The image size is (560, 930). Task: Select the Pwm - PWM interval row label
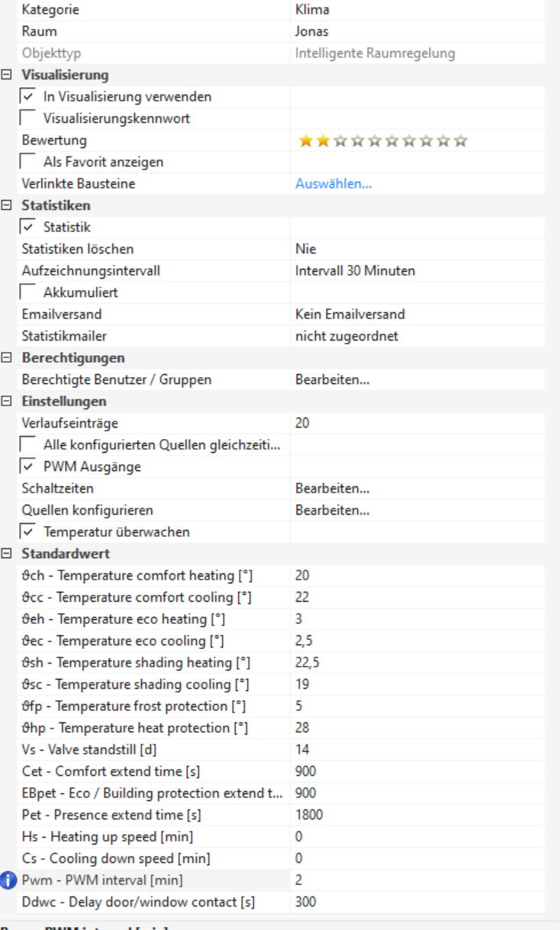pos(102,880)
